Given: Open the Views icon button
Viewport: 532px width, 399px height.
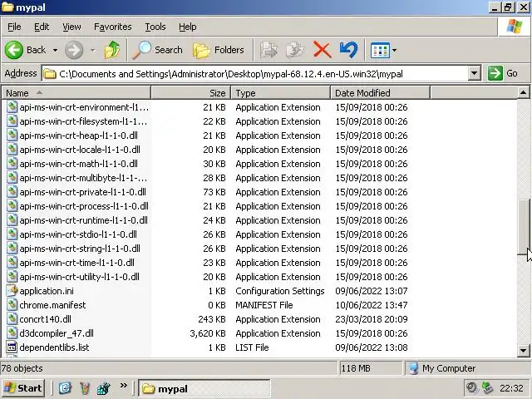Looking at the screenshot, I should 380,51.
